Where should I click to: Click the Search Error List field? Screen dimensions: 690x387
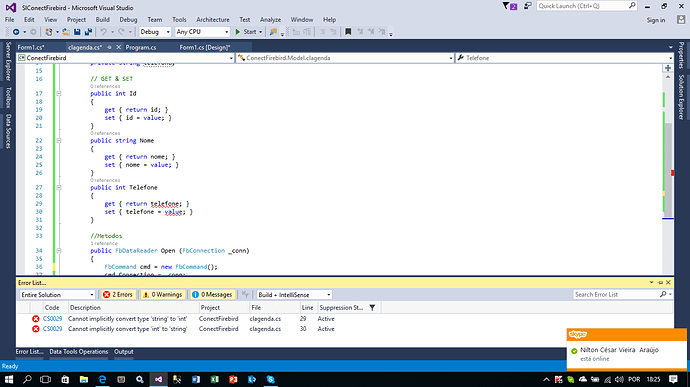[616, 295]
